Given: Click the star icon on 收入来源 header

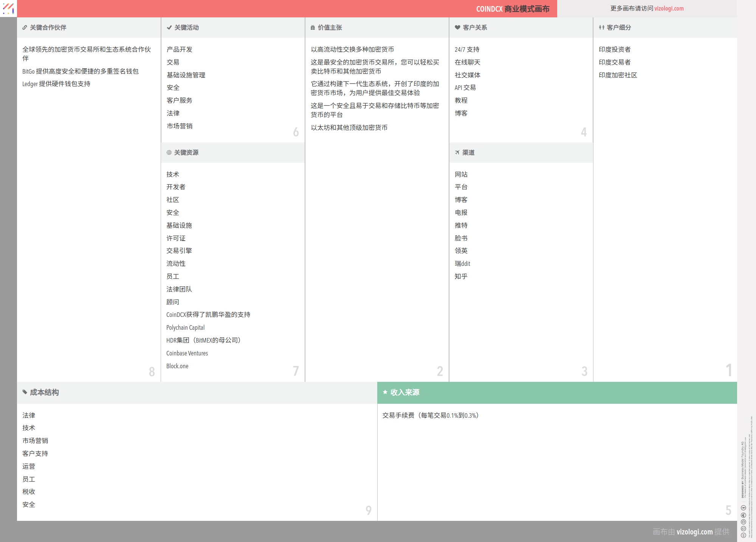Looking at the screenshot, I should (x=385, y=392).
